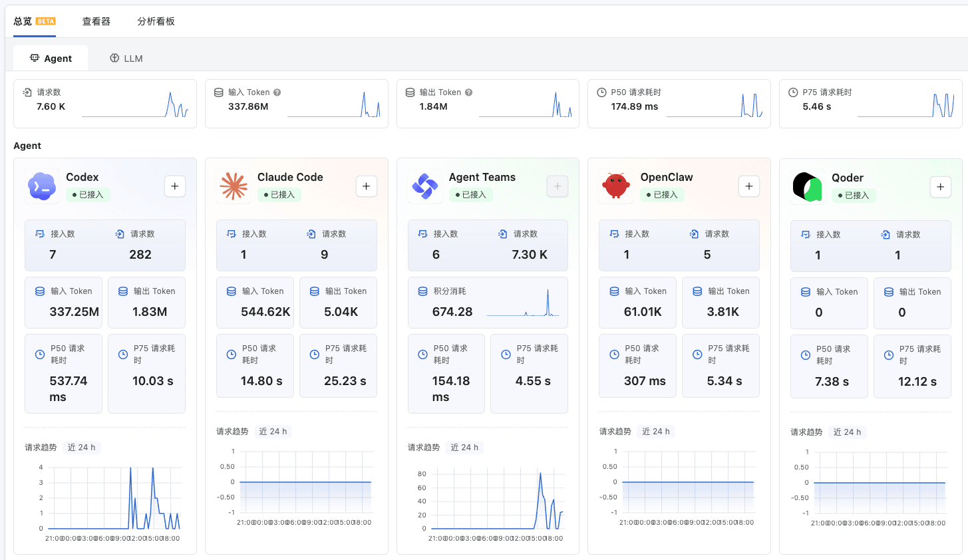Image resolution: width=968 pixels, height=560 pixels.
Task: Click the Agent tab robot icon
Action: coord(35,58)
